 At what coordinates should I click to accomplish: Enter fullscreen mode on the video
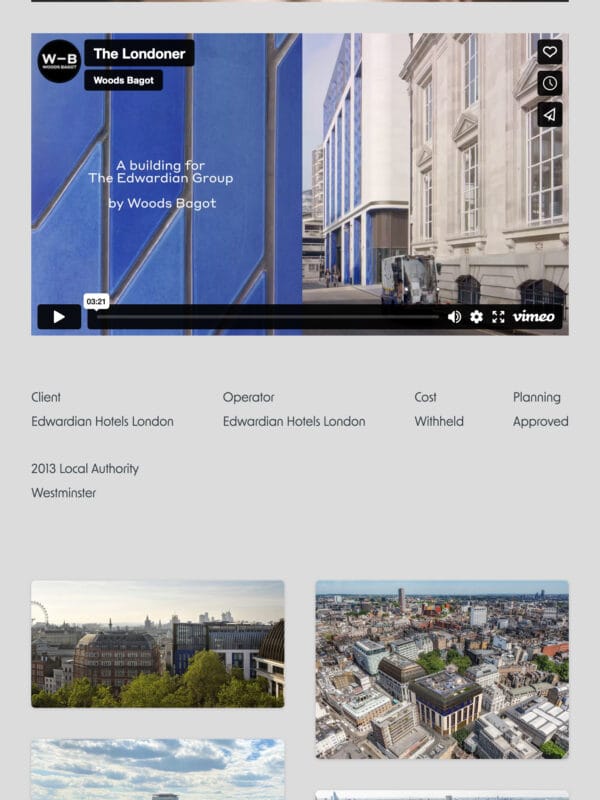(498, 317)
